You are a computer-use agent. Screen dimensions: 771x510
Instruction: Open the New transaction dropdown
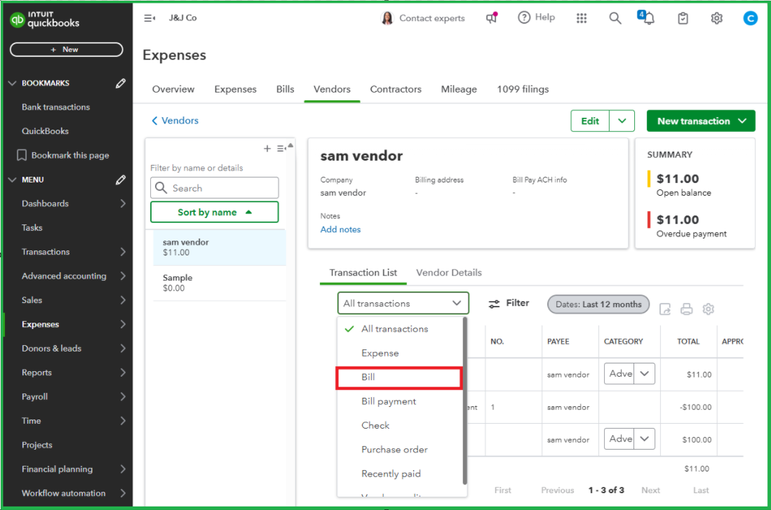click(x=701, y=121)
